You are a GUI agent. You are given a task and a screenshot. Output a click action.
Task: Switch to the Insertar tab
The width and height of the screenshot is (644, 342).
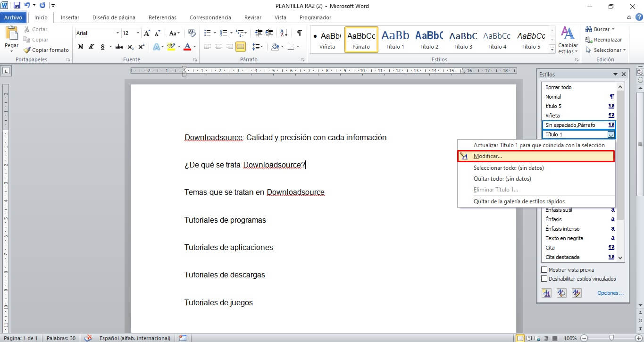[x=70, y=17]
